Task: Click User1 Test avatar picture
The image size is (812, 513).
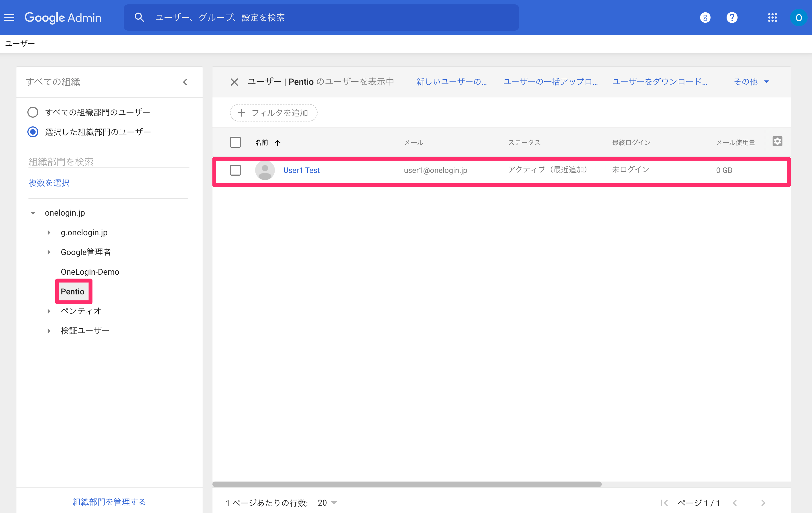Action: [x=265, y=170]
